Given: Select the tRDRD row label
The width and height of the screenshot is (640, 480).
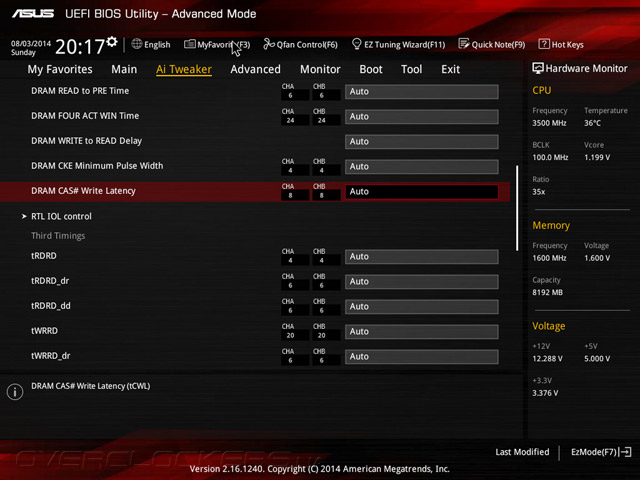Looking at the screenshot, I should (x=44, y=256).
